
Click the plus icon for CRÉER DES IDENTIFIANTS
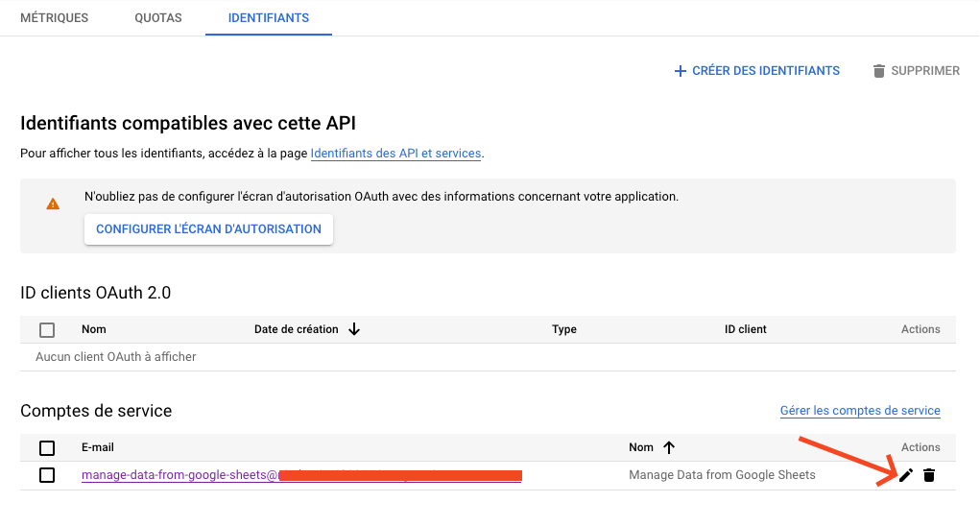pos(681,71)
